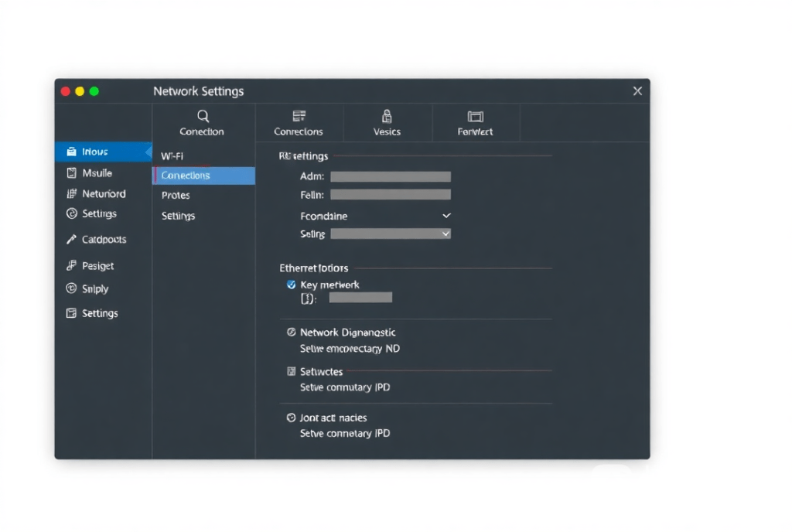Screen dimensions: 792x532
Task: Click Setwe emcorectagy ND text
Action: coord(350,349)
